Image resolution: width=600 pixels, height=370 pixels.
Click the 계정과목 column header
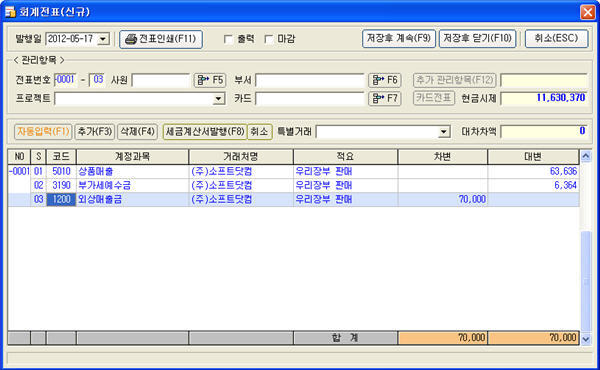tap(132, 157)
